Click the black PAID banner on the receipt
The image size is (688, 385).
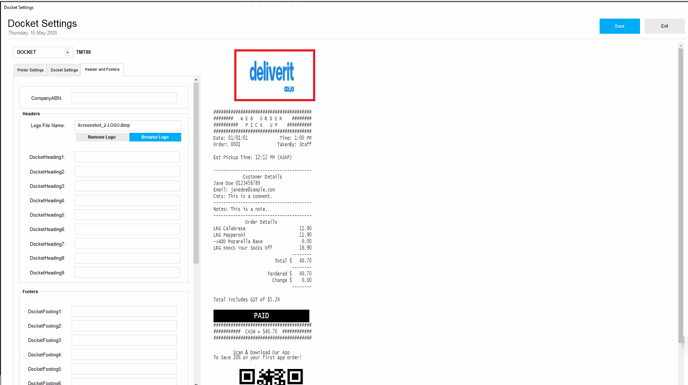[261, 316]
